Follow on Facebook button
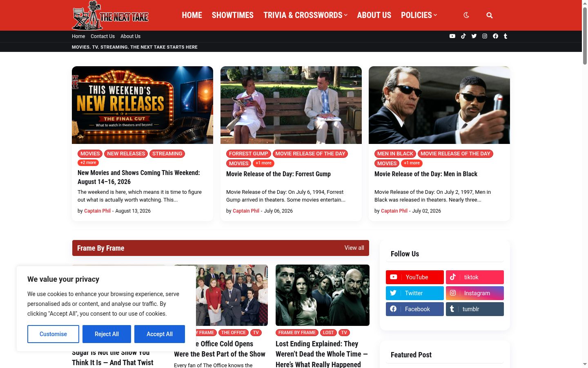The image size is (588, 368). click(415, 309)
